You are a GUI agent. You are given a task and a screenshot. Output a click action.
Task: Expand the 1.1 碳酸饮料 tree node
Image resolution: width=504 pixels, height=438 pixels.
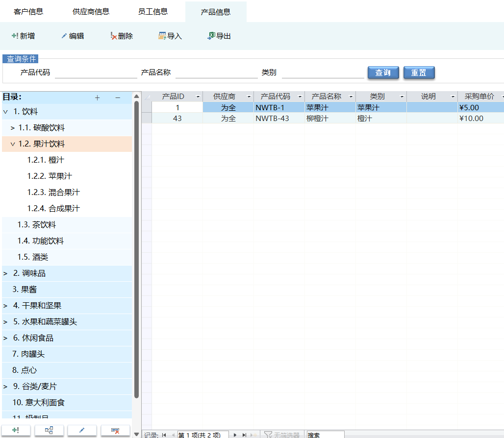13,128
